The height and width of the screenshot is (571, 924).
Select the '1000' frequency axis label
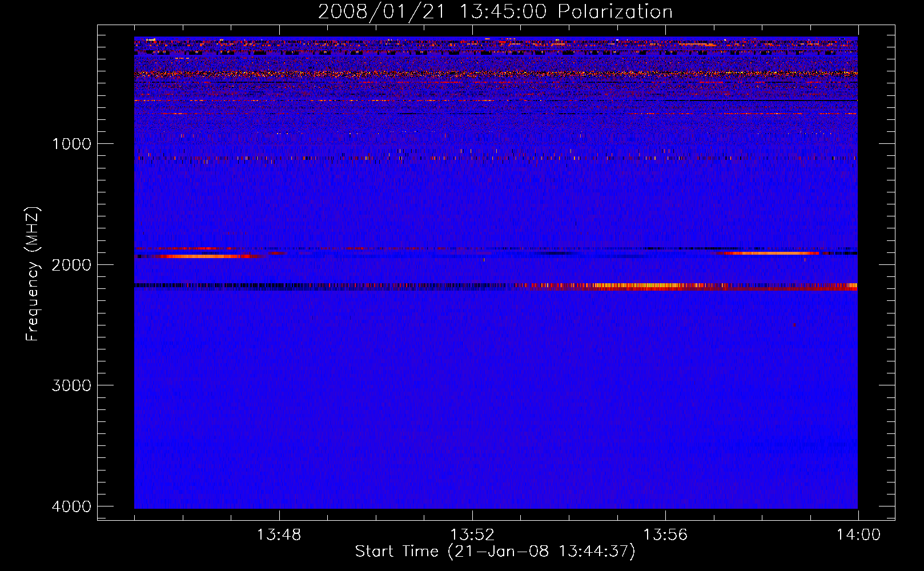pyautogui.click(x=71, y=144)
